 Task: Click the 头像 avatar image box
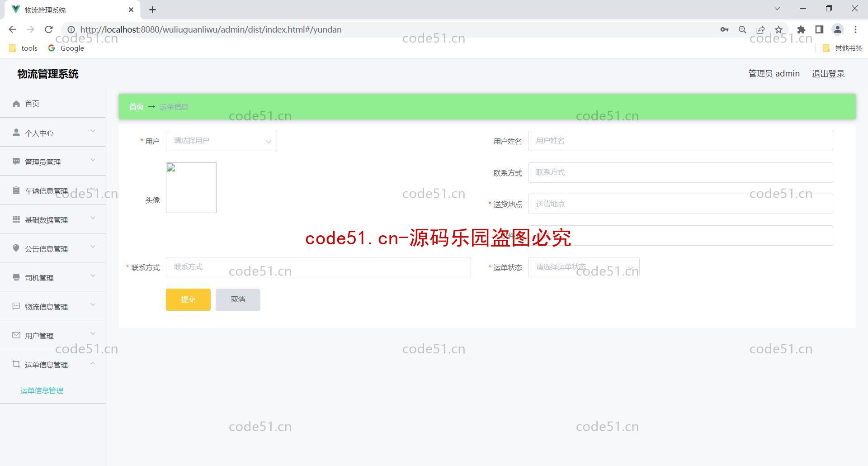[191, 188]
